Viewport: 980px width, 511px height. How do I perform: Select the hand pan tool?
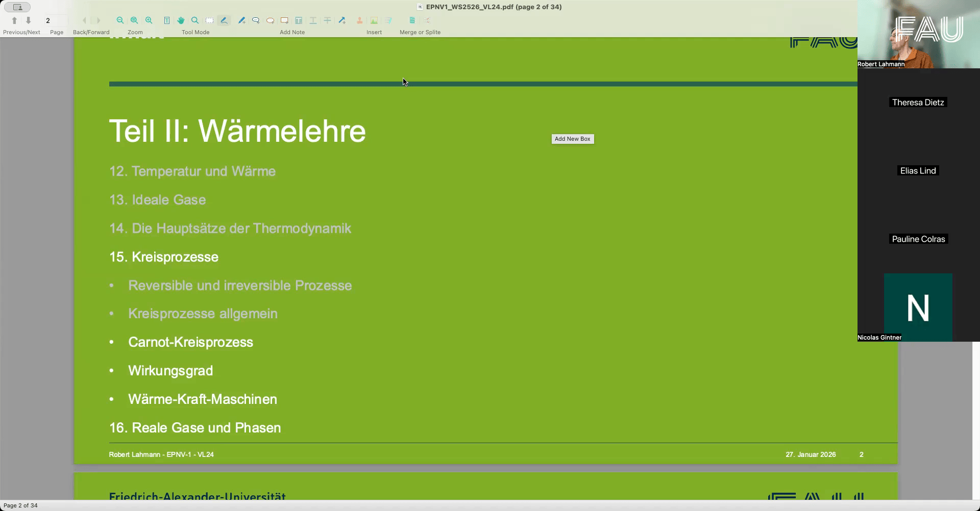pos(181,20)
